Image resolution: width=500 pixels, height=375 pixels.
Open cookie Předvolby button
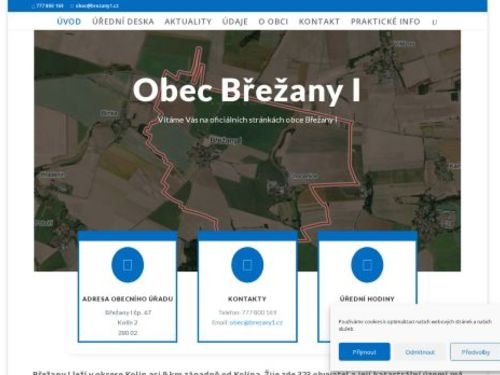point(475,352)
